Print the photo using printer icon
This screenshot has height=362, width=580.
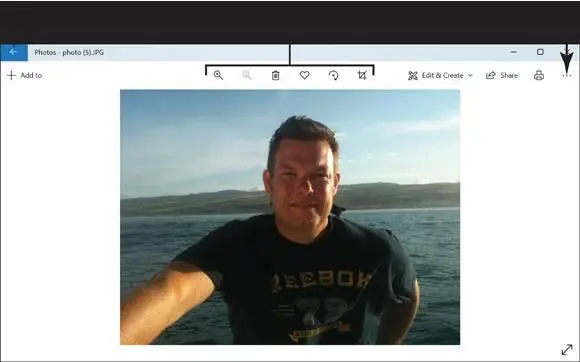[539, 75]
